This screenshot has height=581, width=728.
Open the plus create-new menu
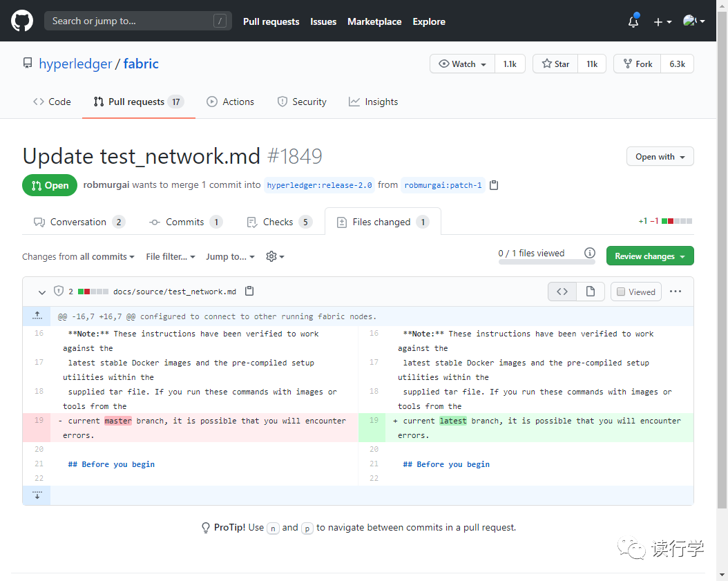[662, 22]
